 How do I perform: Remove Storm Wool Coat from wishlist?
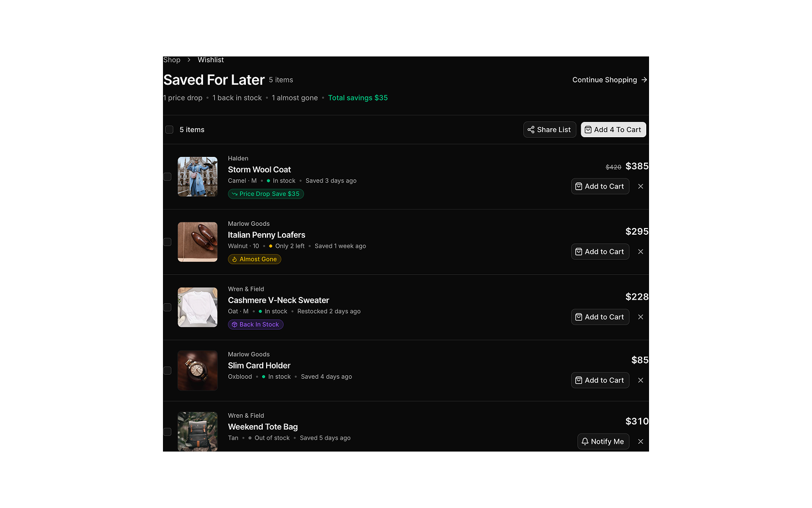coord(641,186)
